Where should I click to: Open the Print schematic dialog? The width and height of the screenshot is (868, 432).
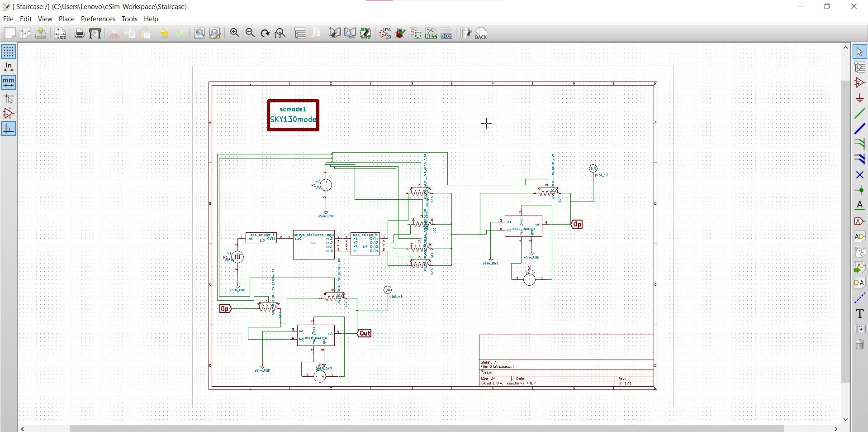[79, 33]
